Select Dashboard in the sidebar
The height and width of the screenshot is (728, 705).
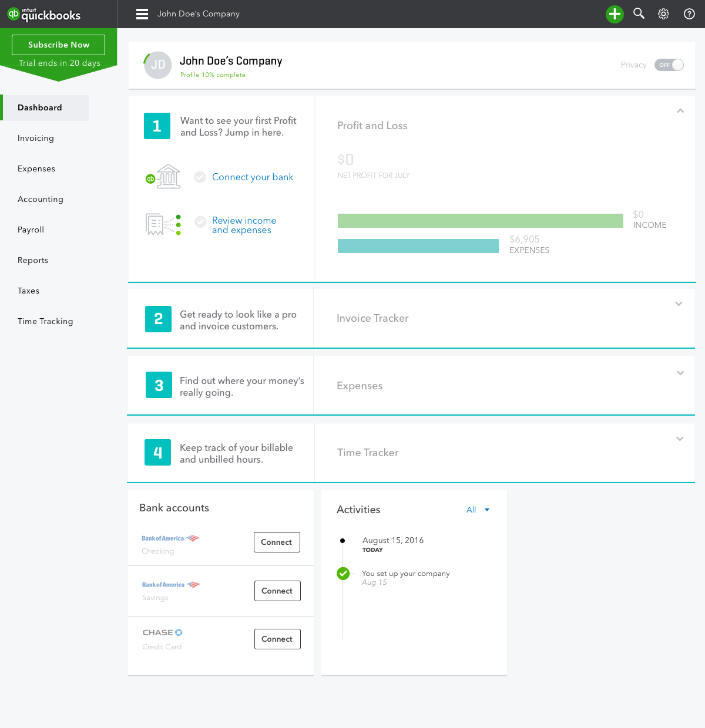point(45,108)
